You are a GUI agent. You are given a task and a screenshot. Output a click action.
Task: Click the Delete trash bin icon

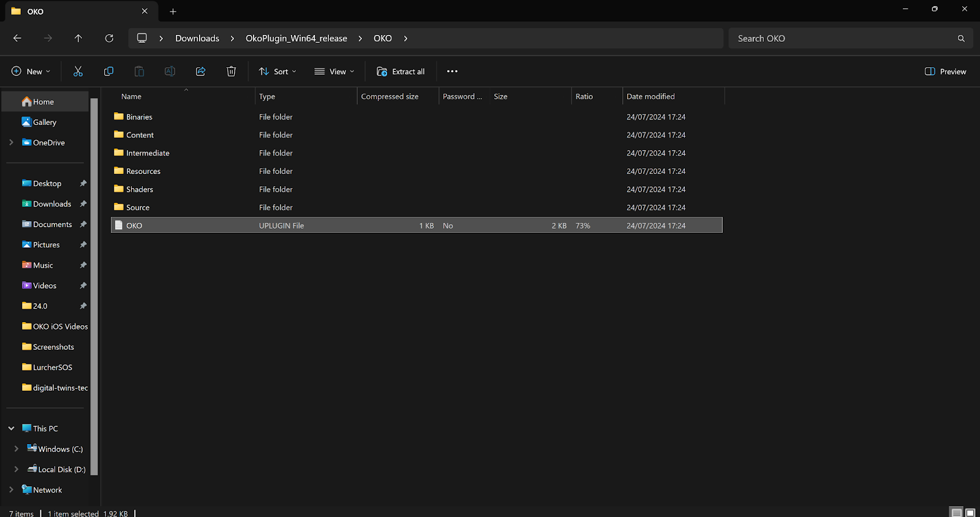(x=231, y=72)
